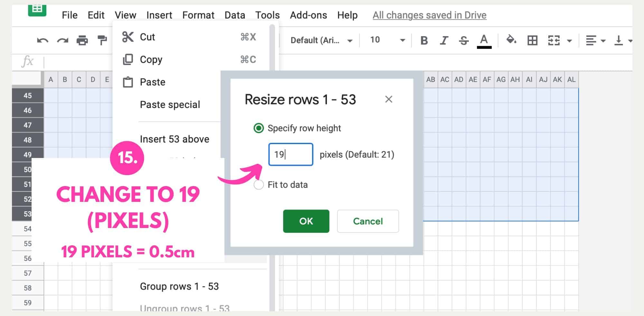The width and height of the screenshot is (644, 316).
Task: Open the print dialog
Action: [x=83, y=39]
